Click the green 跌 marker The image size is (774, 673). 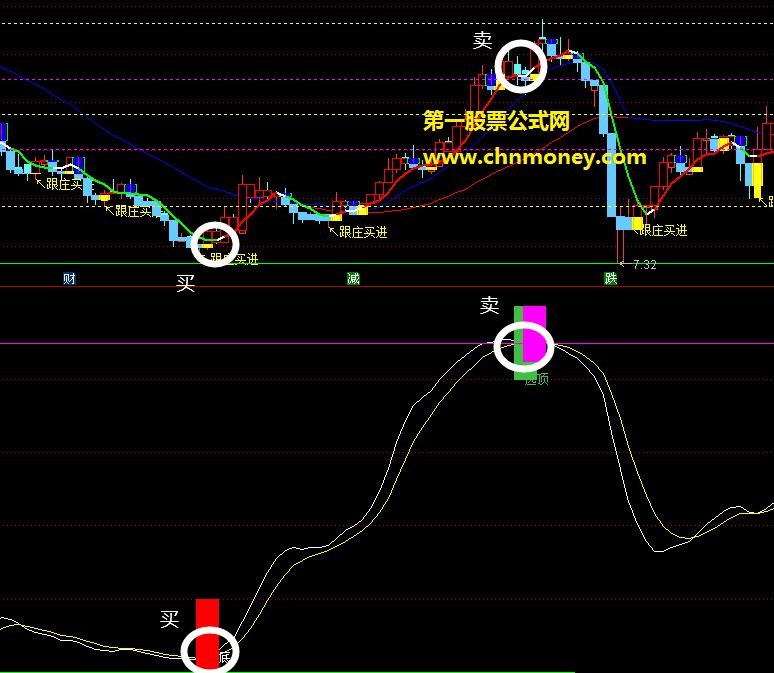click(611, 278)
